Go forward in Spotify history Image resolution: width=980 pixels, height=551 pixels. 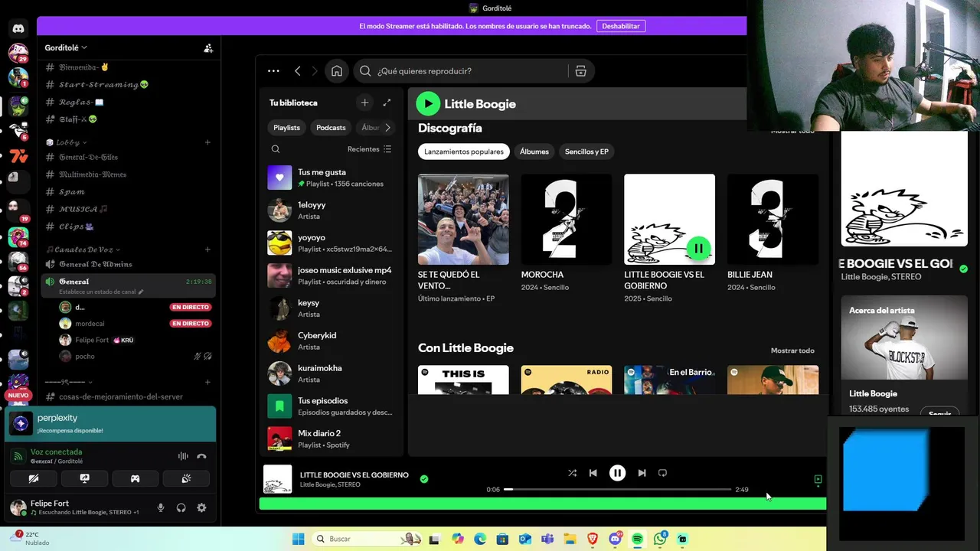(x=315, y=71)
